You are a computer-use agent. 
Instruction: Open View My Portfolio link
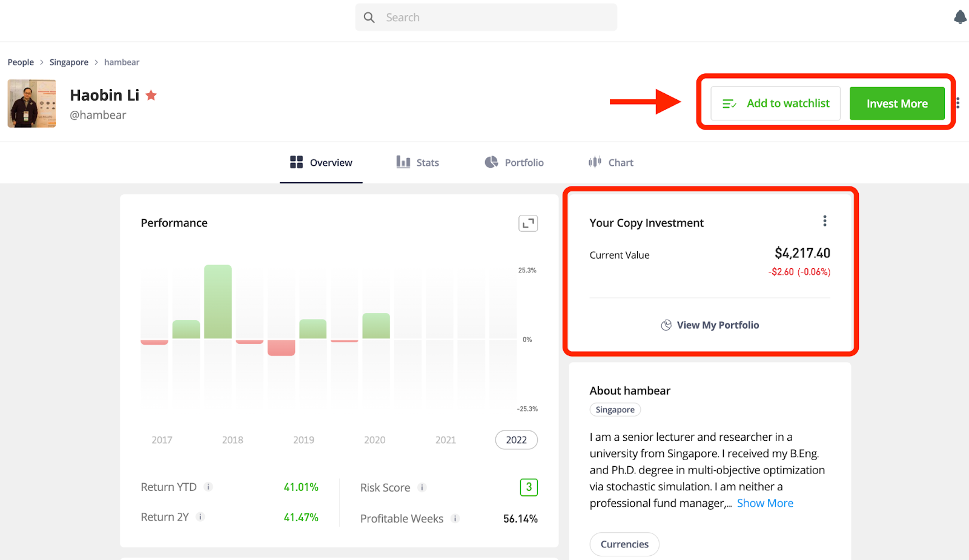(710, 325)
